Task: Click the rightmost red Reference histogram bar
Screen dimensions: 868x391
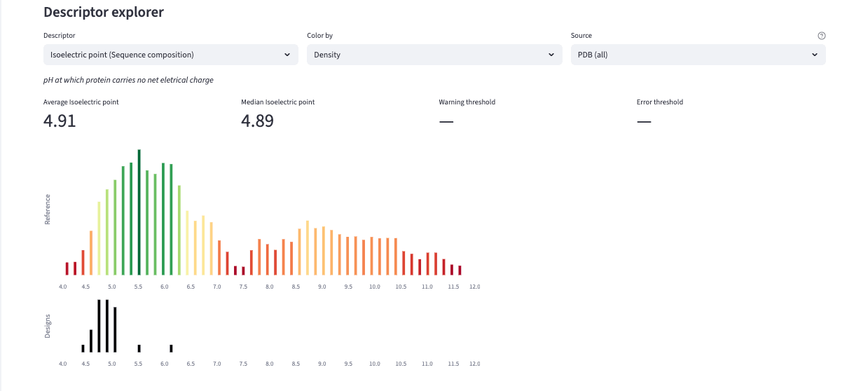Action: click(460, 270)
